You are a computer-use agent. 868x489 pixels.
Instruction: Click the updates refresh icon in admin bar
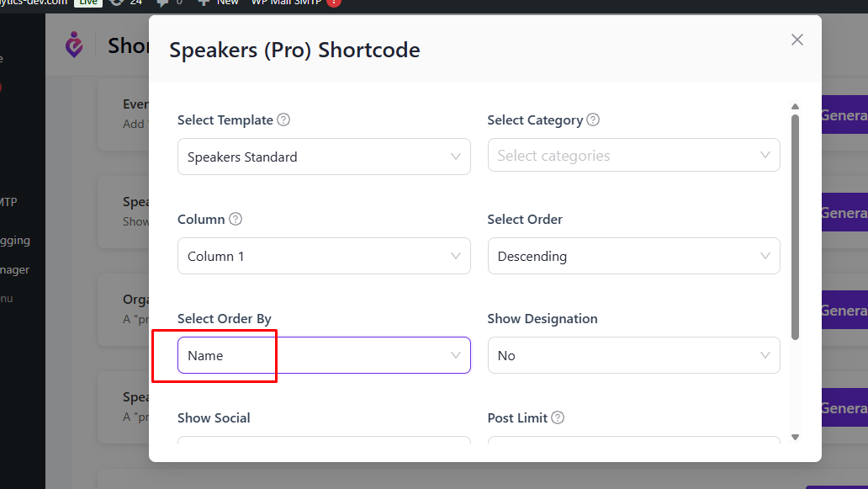click(x=117, y=3)
